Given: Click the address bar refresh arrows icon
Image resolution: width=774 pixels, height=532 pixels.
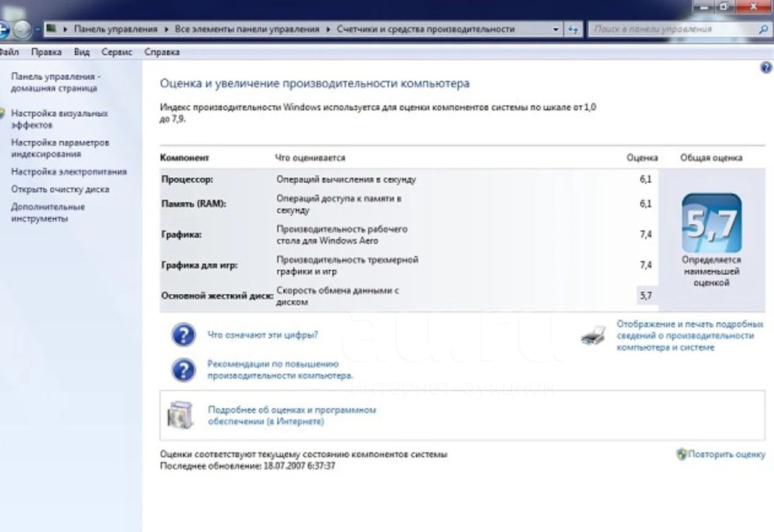Looking at the screenshot, I should coord(573,29).
